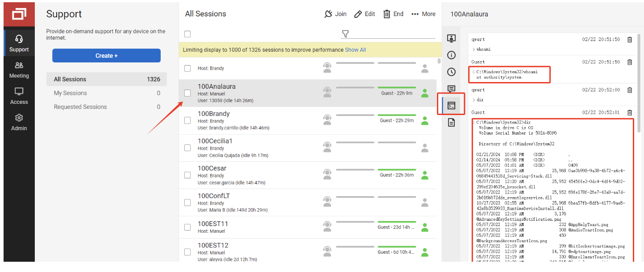Click host icon in 100Cecilia1 row
This screenshot has width=644, height=272.
(x=327, y=147)
